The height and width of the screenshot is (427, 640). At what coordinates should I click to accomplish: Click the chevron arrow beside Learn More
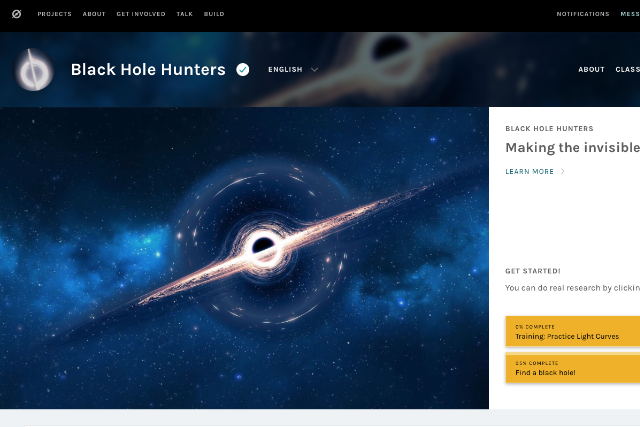coord(563,172)
